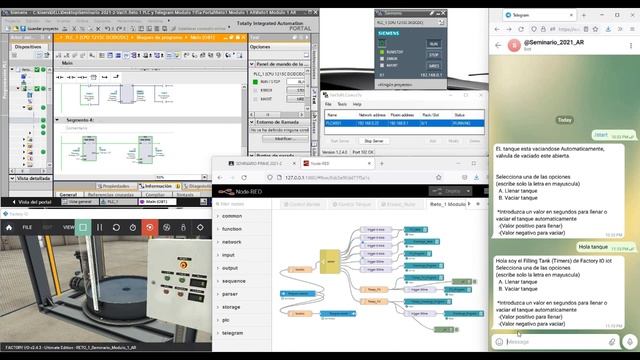Viewport: 640px width, 360px height.
Task: Go back from the Seminario_2021_AR chat in Telegram
Action: click(x=498, y=45)
